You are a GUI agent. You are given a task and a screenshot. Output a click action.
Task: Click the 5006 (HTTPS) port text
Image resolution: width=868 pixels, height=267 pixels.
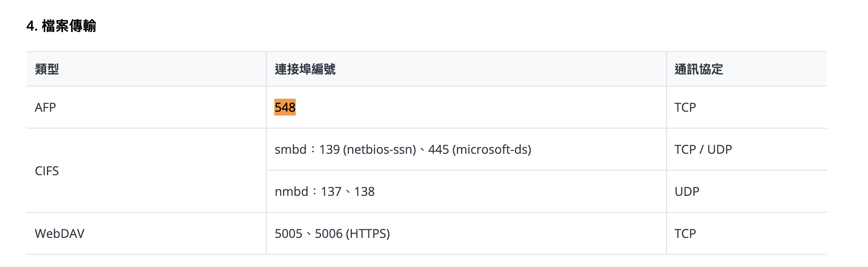click(352, 234)
